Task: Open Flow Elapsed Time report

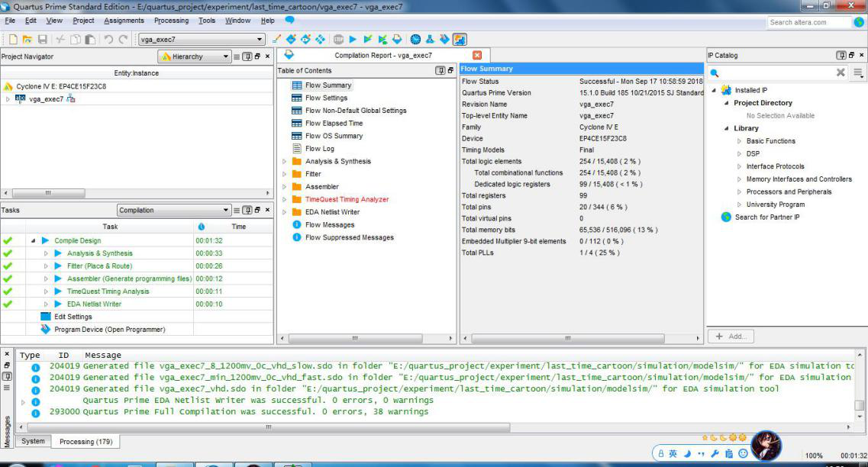Action: (334, 124)
